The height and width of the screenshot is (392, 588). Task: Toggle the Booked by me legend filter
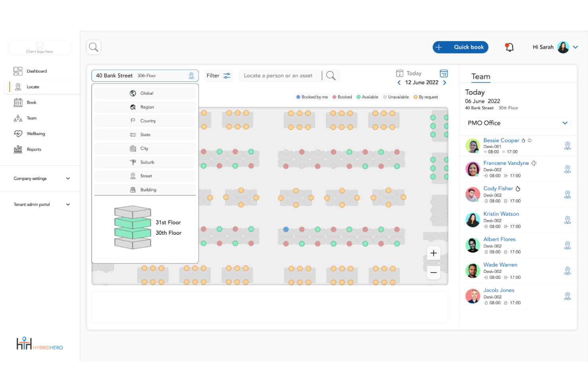click(312, 97)
